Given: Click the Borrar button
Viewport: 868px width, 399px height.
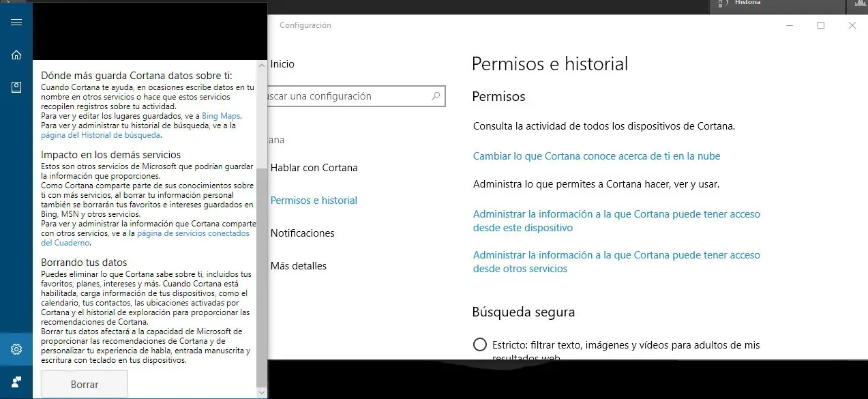Looking at the screenshot, I should point(85,384).
